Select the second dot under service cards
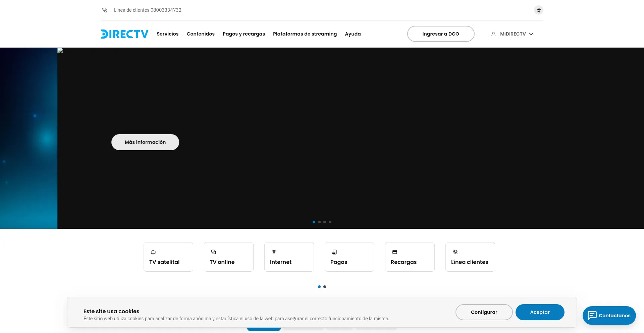 tap(325, 287)
